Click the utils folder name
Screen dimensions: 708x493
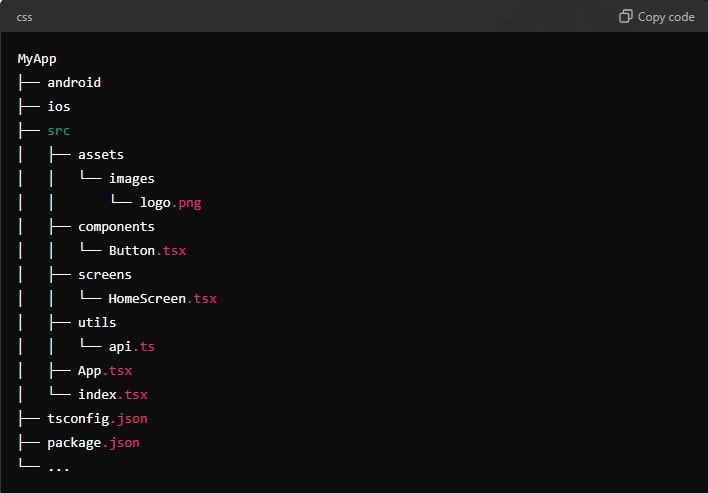(97, 323)
